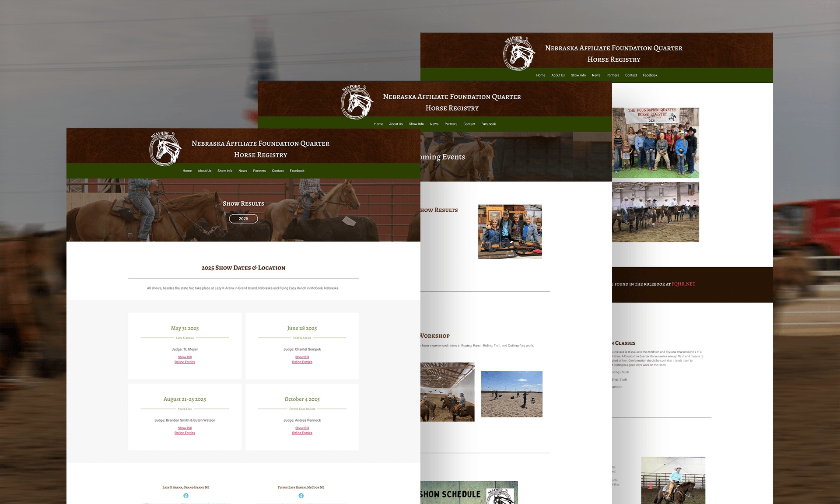Open the August 21-23 2025 Show Bill

[185, 428]
